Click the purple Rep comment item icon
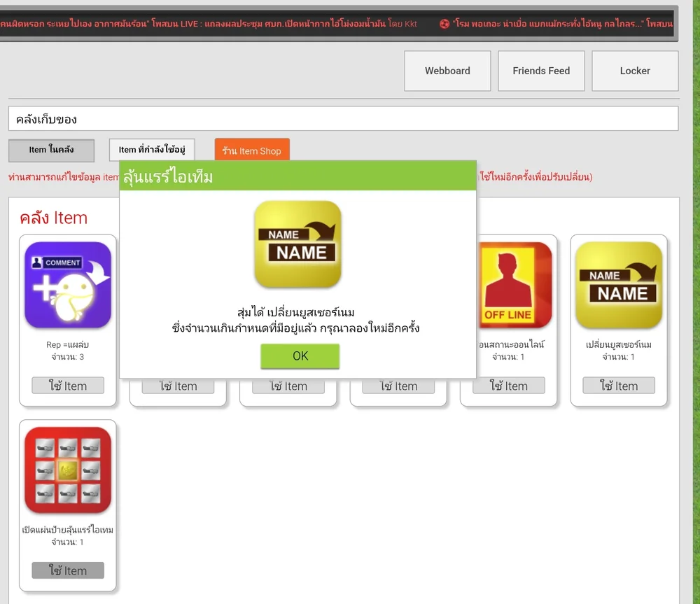Viewport: 700px width, 604px height. [68, 285]
